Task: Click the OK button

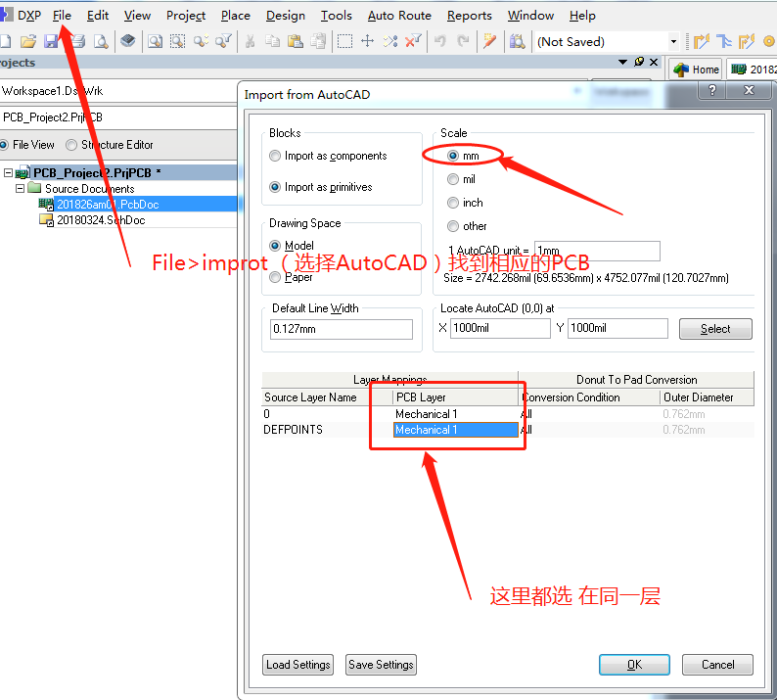Action: coord(634,665)
